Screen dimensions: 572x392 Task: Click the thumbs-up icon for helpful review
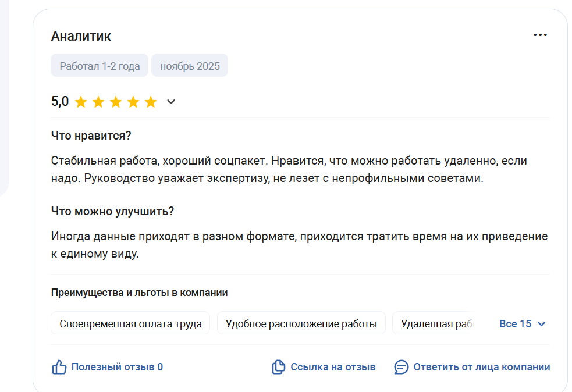[x=59, y=367]
